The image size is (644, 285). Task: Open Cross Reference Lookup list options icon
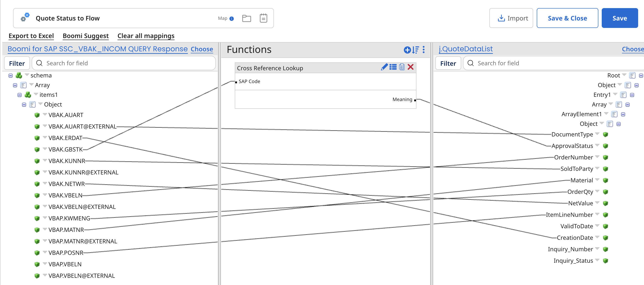point(393,67)
